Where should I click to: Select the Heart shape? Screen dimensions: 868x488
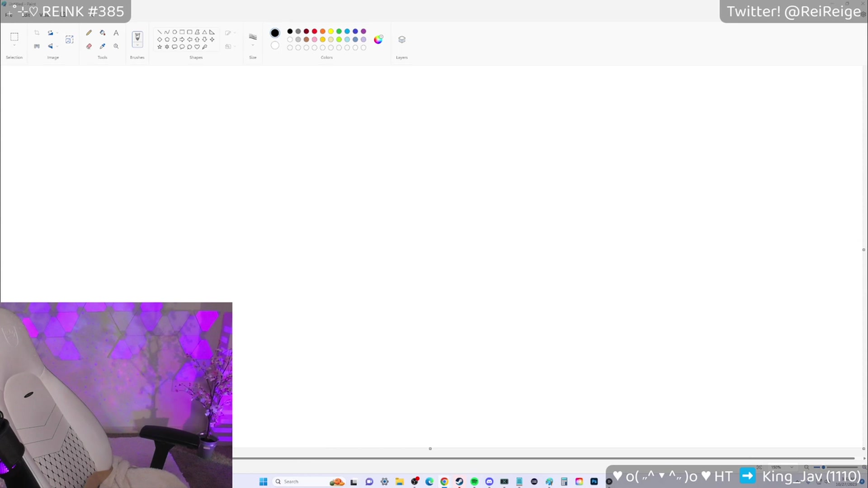(197, 47)
